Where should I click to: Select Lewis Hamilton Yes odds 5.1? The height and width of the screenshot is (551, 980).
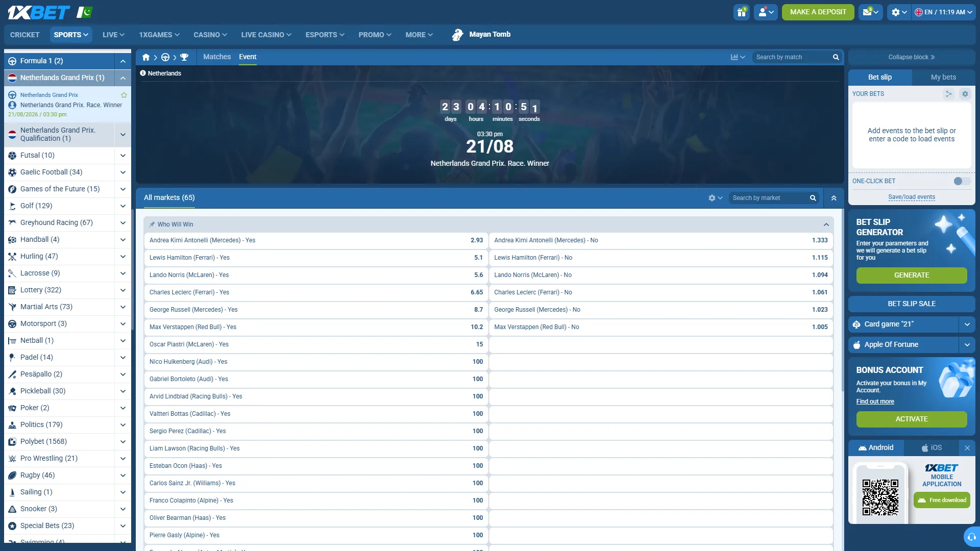pos(316,258)
